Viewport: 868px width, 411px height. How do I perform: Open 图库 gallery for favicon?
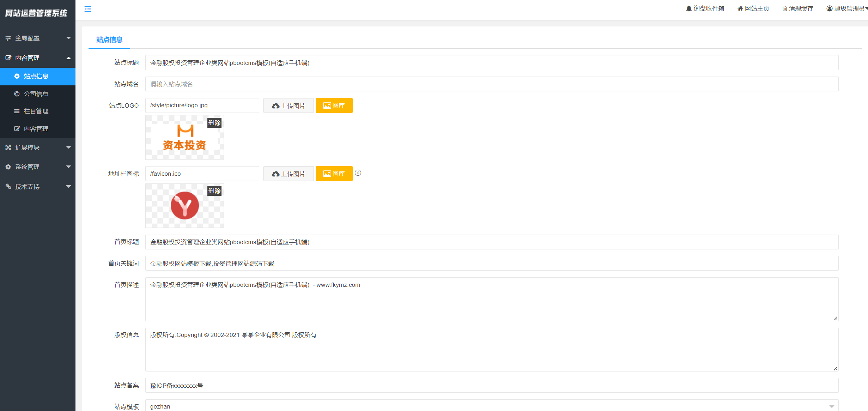334,174
